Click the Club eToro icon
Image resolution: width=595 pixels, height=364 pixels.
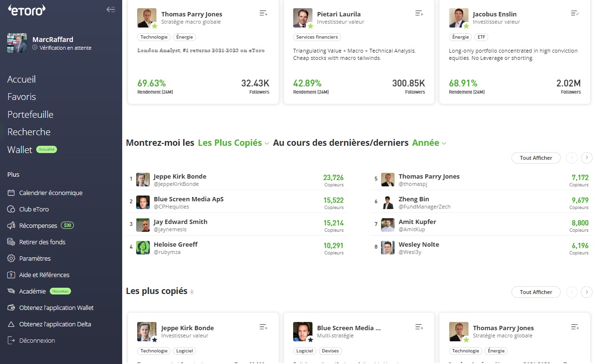tap(12, 210)
